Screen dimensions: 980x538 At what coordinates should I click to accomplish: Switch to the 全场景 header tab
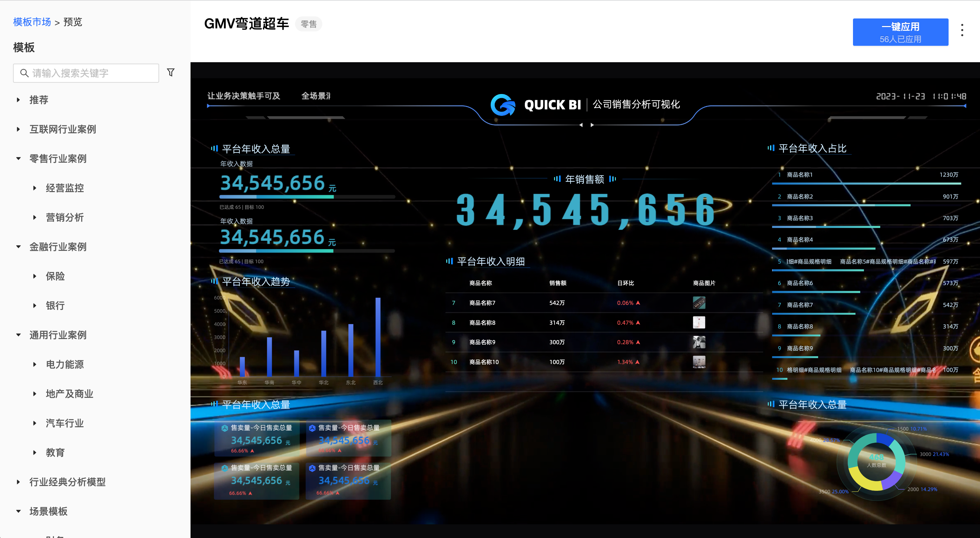click(x=316, y=96)
